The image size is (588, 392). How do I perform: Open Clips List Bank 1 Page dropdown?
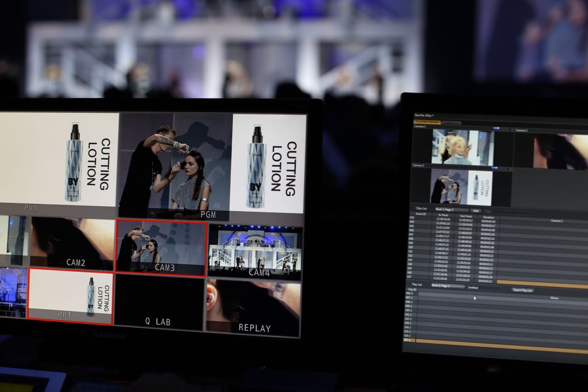coord(451,210)
